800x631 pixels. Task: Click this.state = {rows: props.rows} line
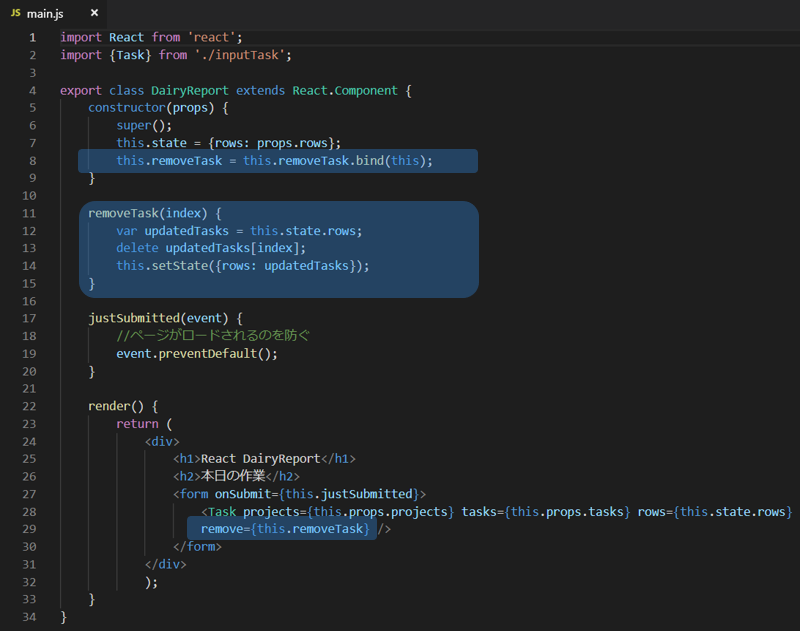click(228, 143)
